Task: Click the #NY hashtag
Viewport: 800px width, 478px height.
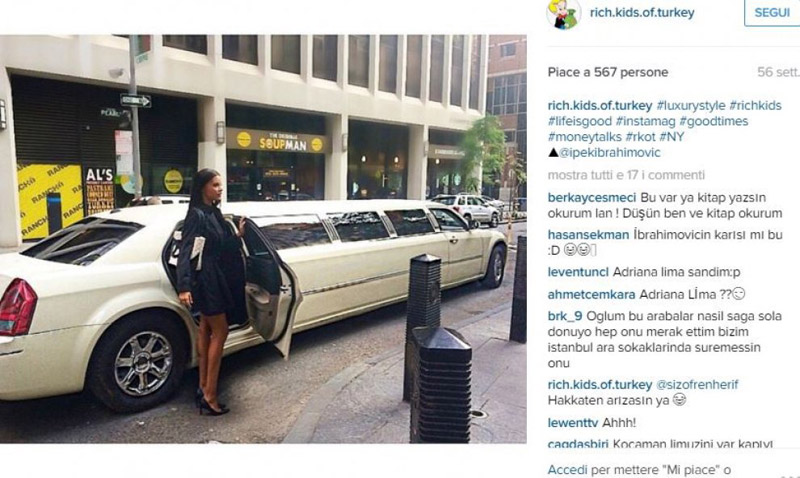Action: click(671, 137)
